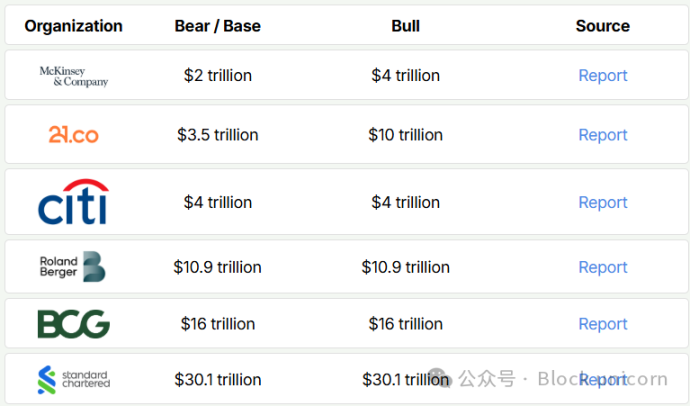Viewport: 690px width, 406px height.
Task: Click the Bull column header
Action: (x=405, y=26)
